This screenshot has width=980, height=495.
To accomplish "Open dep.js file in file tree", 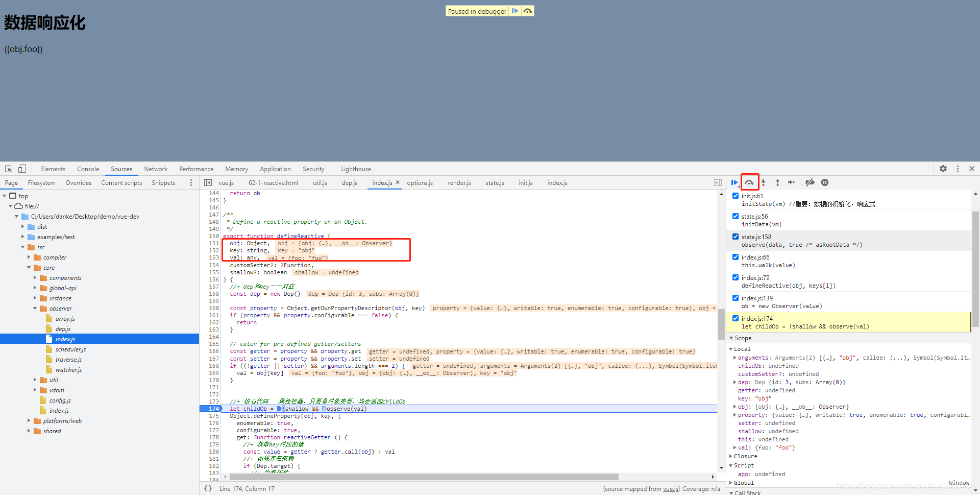I will coord(63,329).
